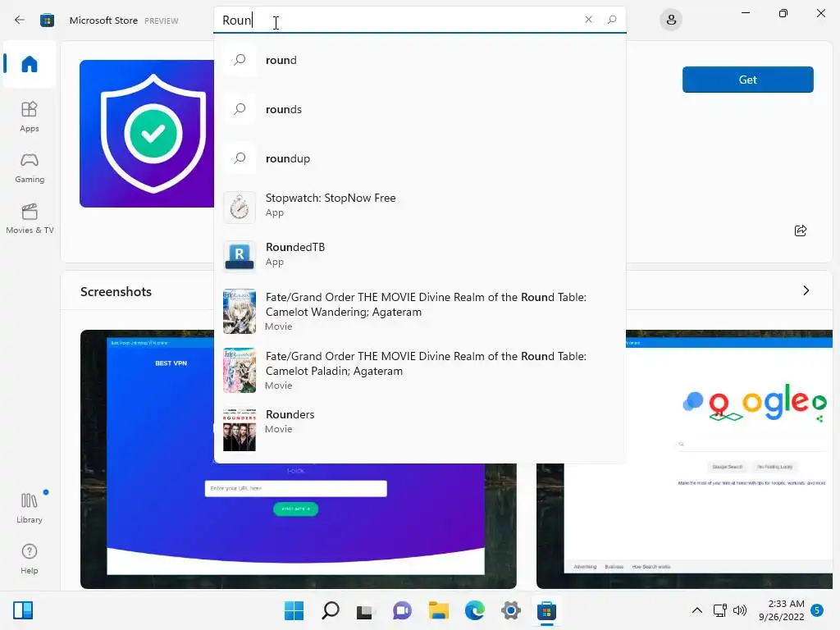The width and height of the screenshot is (840, 630).
Task: Select the "rounds" search suggestion
Action: (419, 109)
